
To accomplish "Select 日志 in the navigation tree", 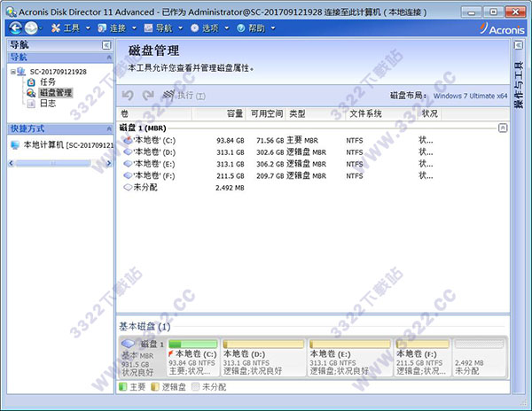I will point(48,104).
